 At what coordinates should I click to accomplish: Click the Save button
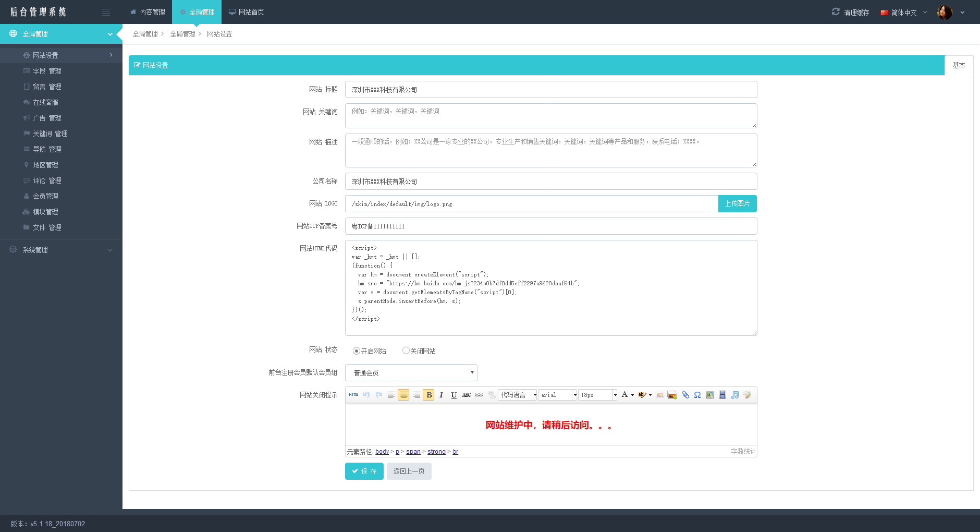(x=364, y=471)
